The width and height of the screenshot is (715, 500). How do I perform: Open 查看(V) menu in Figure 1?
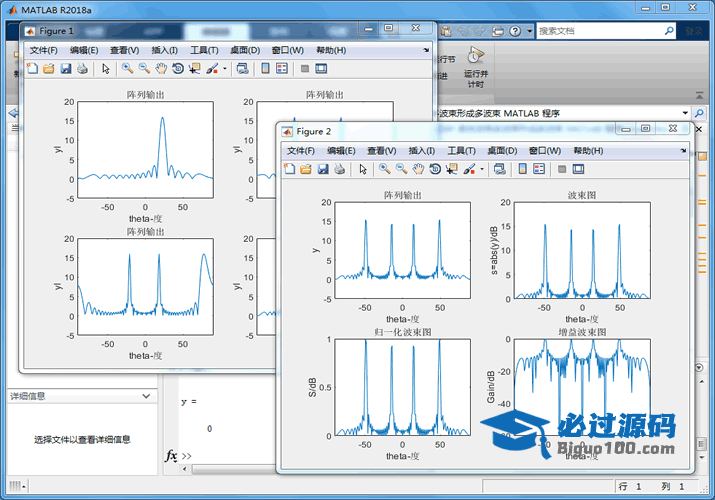click(124, 50)
